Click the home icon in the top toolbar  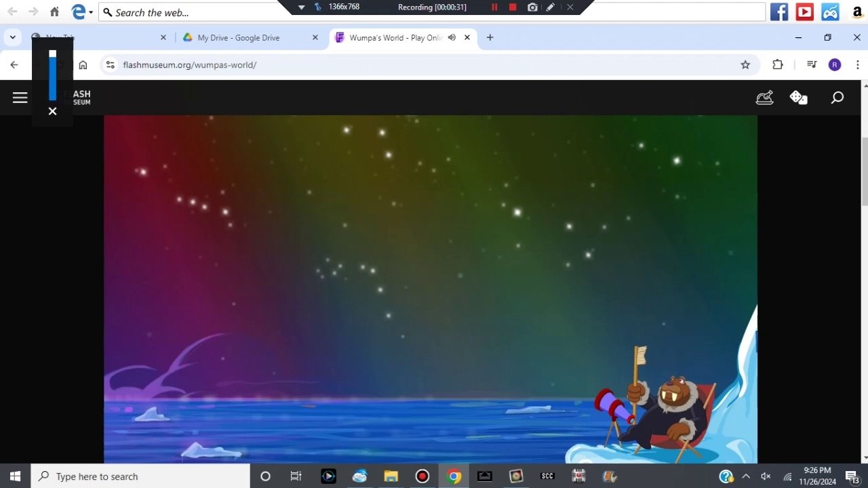pyautogui.click(x=54, y=12)
